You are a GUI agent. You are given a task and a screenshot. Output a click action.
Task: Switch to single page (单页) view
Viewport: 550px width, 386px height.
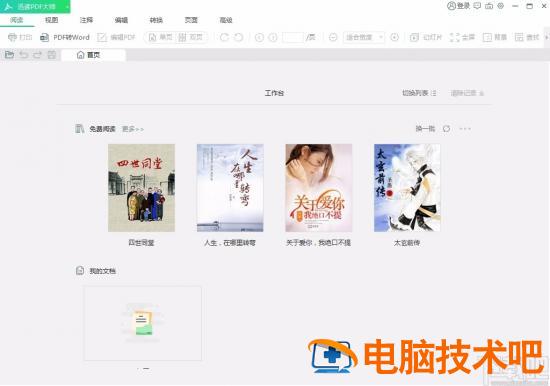click(161, 37)
